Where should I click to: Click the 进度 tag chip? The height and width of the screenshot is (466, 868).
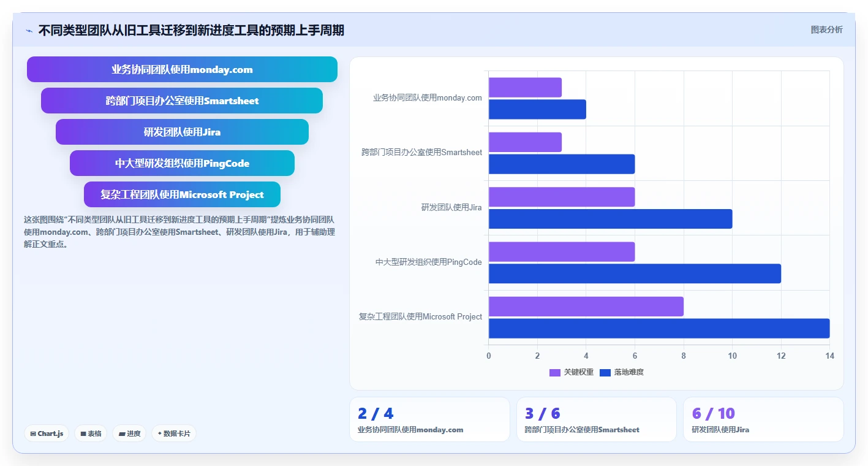tap(130, 434)
